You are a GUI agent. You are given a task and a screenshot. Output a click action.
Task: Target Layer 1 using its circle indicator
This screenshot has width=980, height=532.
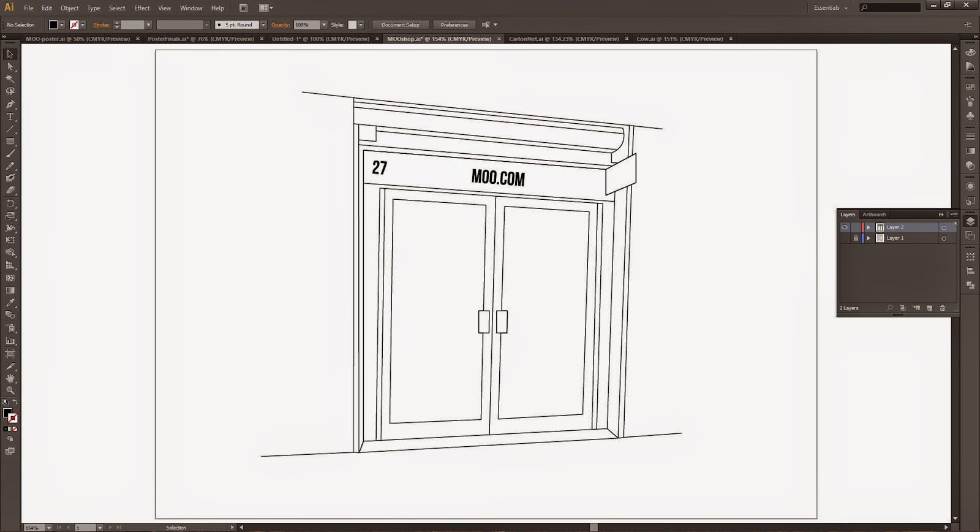(x=944, y=238)
